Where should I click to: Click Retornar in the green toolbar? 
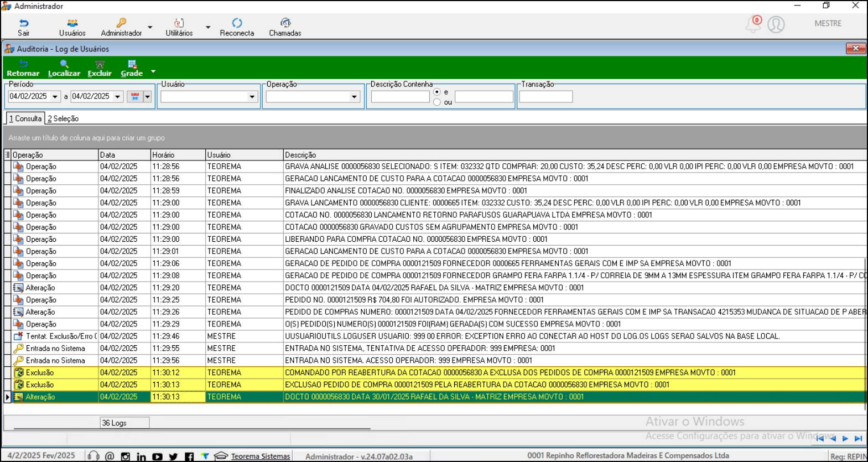point(23,69)
